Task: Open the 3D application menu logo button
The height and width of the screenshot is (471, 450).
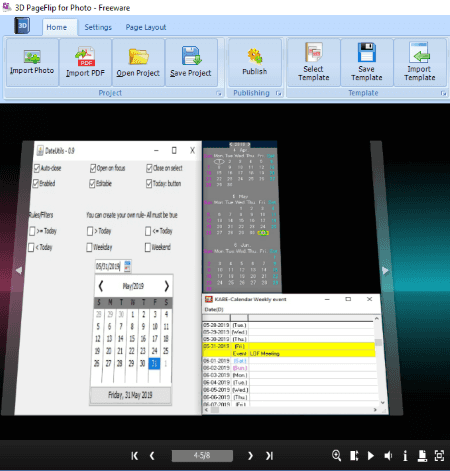Action: click(22, 26)
